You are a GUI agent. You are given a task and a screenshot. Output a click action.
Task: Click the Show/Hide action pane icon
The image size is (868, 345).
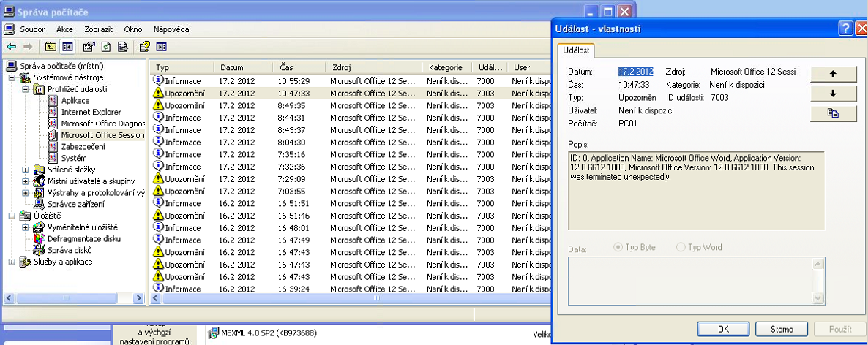pyautogui.click(x=161, y=47)
